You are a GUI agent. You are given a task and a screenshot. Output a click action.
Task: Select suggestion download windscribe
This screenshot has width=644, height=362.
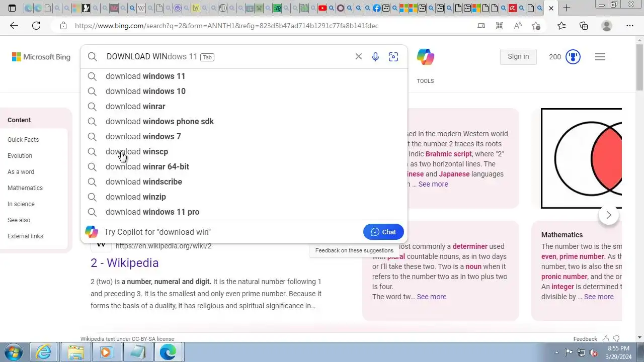[x=244, y=182]
